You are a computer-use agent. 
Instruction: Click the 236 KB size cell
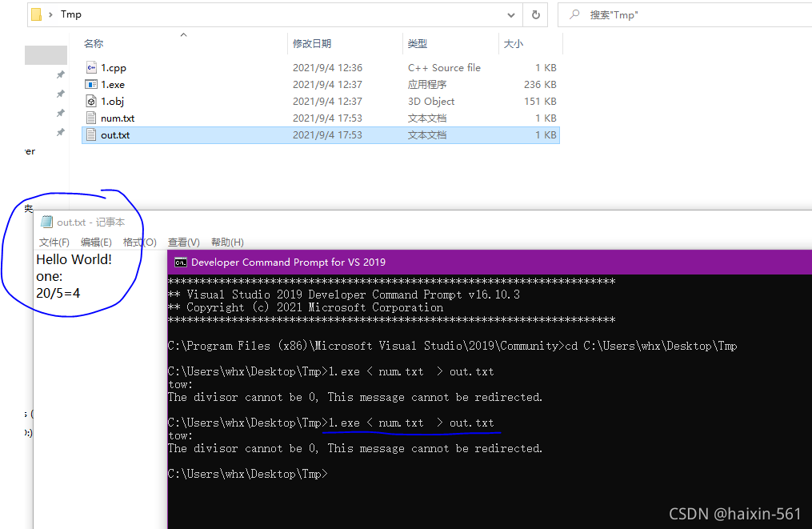[x=540, y=85]
